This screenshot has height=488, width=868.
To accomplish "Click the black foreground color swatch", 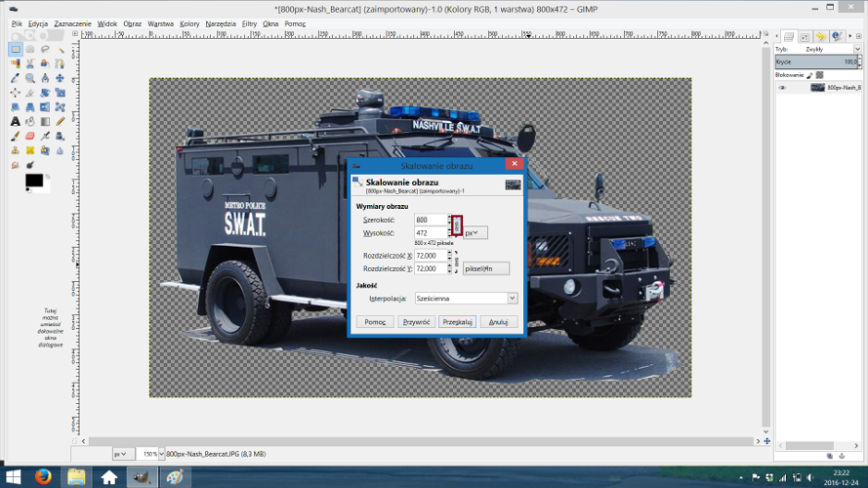I will (34, 181).
